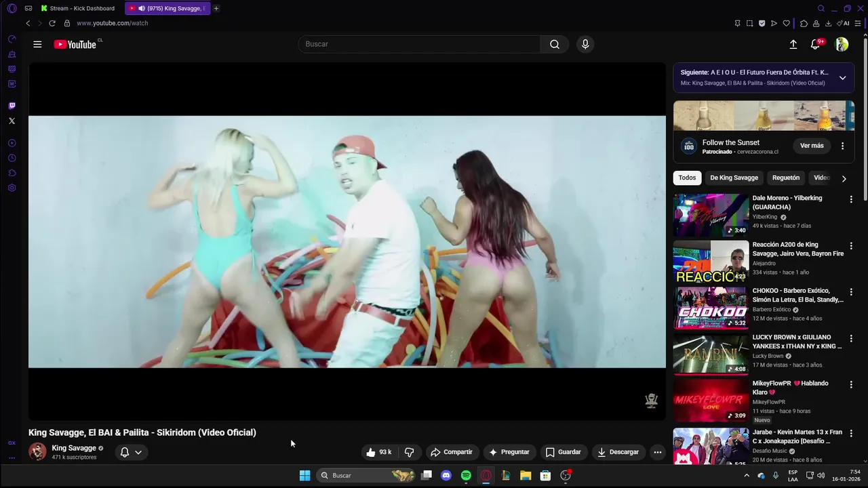Open YouTube upload/create icon
Viewport: 868px width, 488px height.
coord(793,44)
